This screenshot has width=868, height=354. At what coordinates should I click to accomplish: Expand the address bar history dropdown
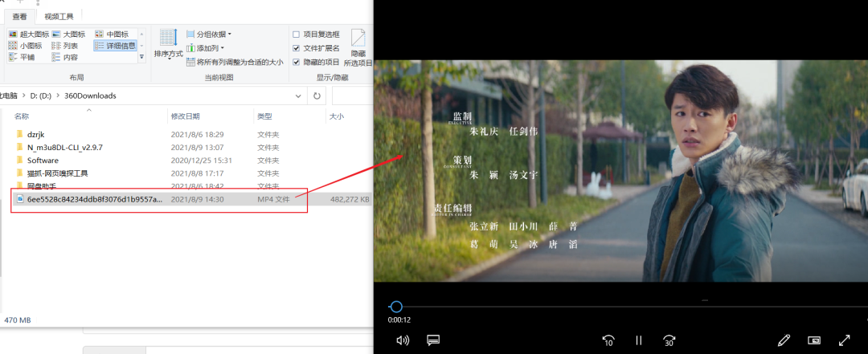click(x=298, y=96)
